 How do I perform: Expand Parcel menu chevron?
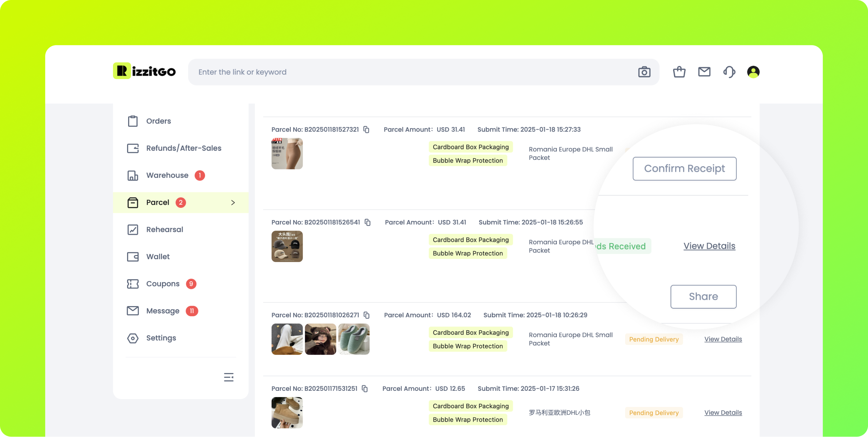(233, 203)
